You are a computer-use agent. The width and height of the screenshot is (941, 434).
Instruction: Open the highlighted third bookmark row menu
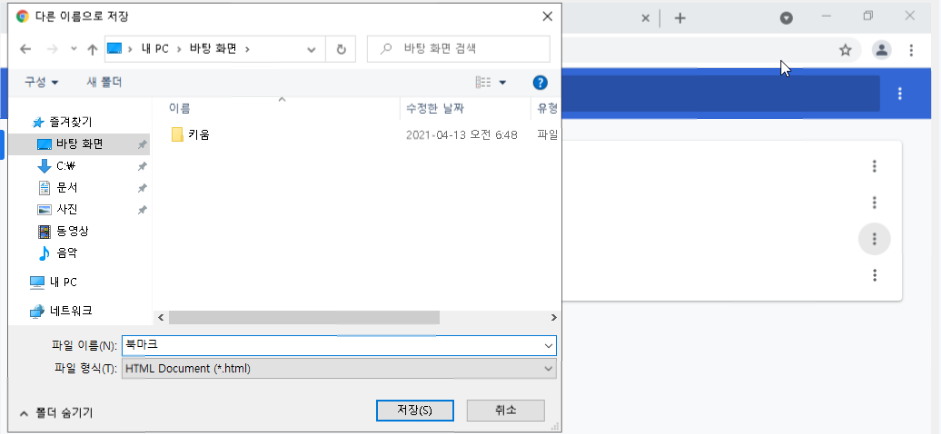(874, 239)
